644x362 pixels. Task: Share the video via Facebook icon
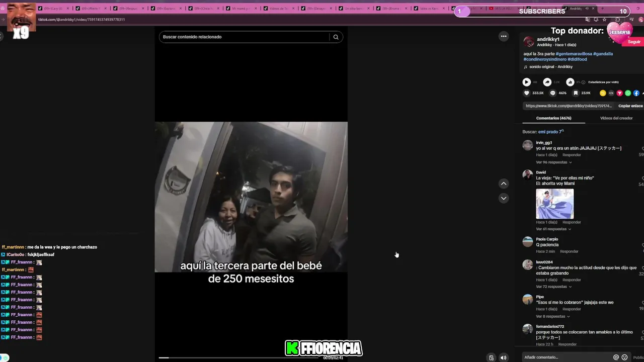[636, 93]
